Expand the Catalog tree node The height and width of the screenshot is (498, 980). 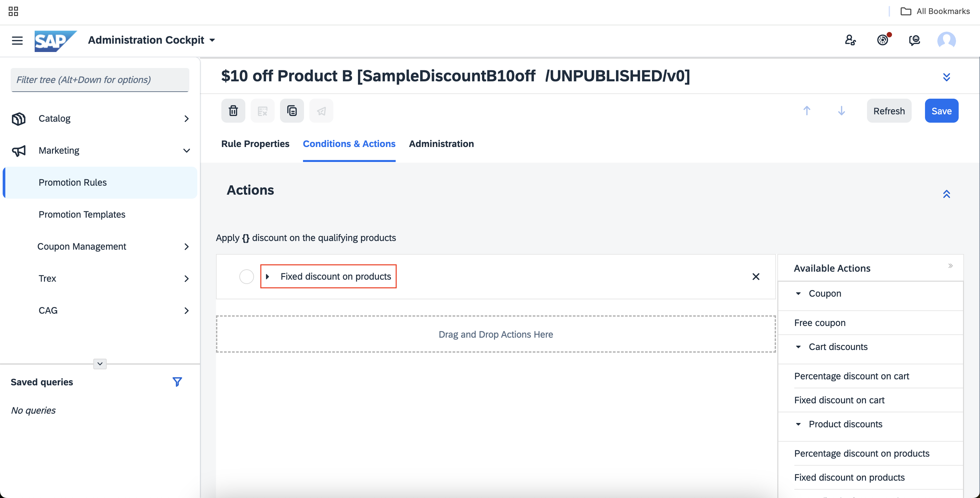tap(186, 119)
